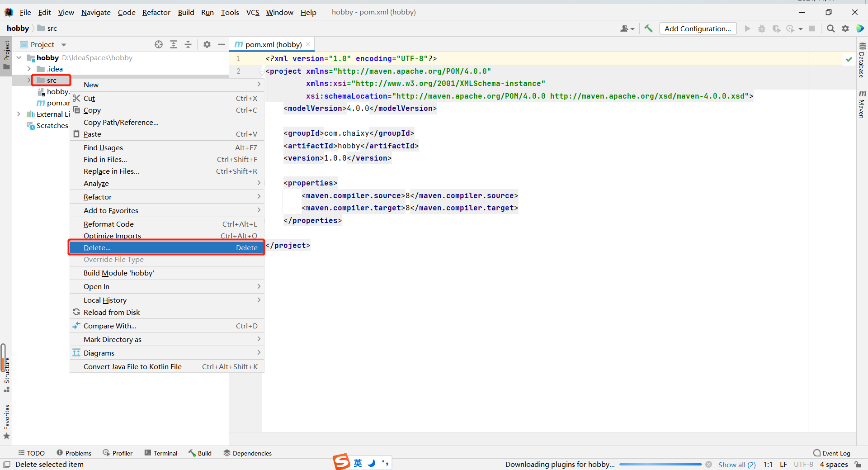Toggle the Database tool window
868x470 pixels.
point(862,61)
